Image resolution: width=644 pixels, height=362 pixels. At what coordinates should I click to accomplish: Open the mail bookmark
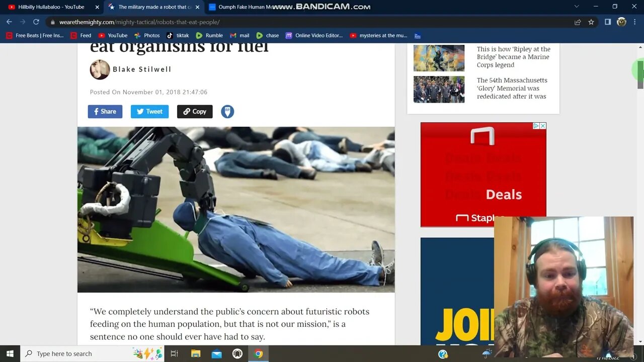click(239, 36)
